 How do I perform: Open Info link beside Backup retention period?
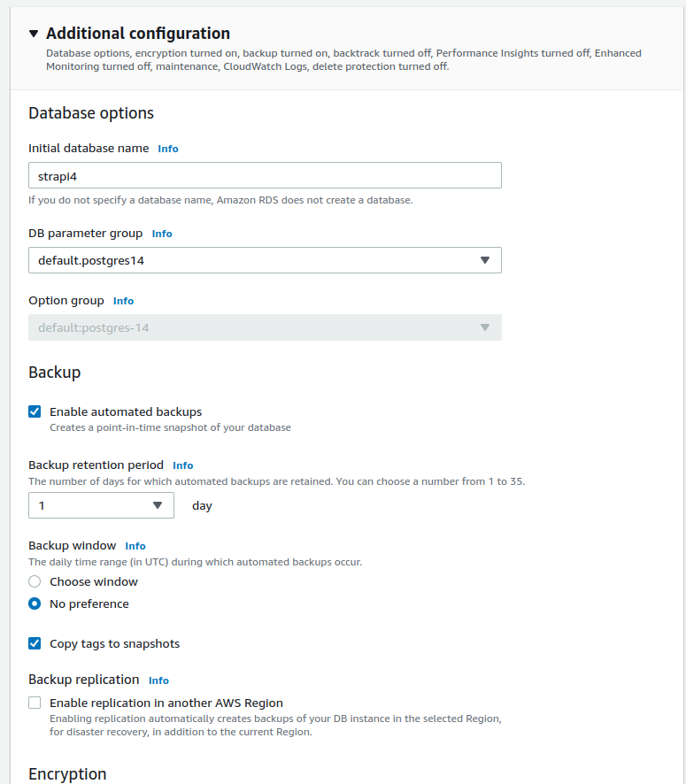pos(182,465)
